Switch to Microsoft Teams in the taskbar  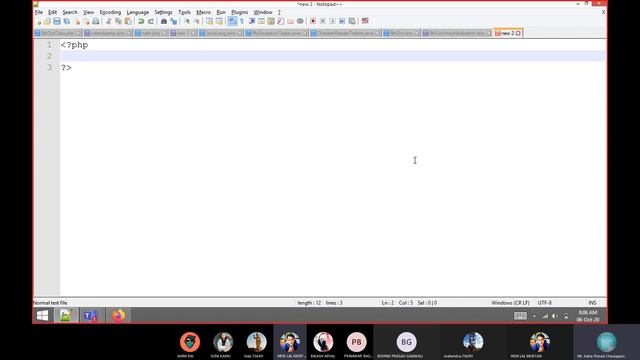click(90, 316)
